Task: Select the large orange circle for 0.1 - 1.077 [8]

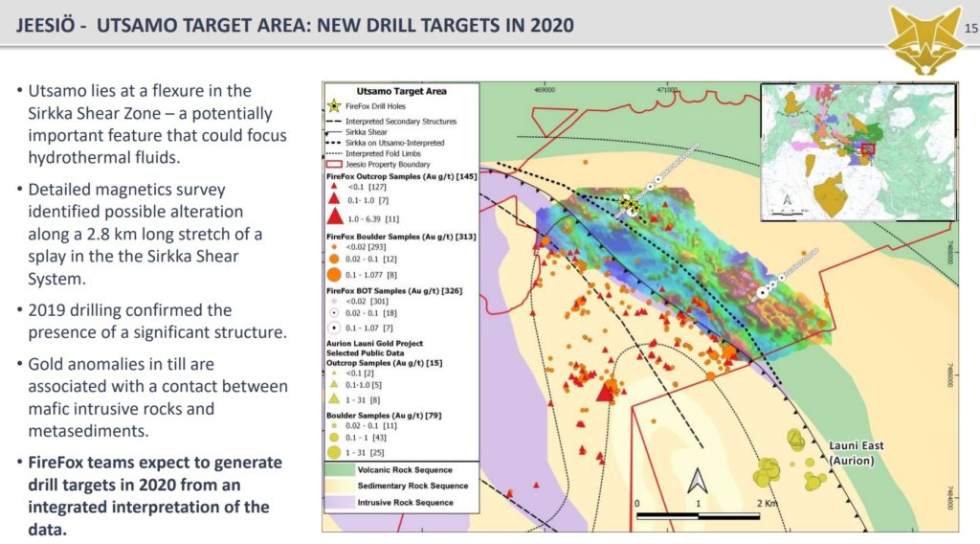Action: click(334, 275)
